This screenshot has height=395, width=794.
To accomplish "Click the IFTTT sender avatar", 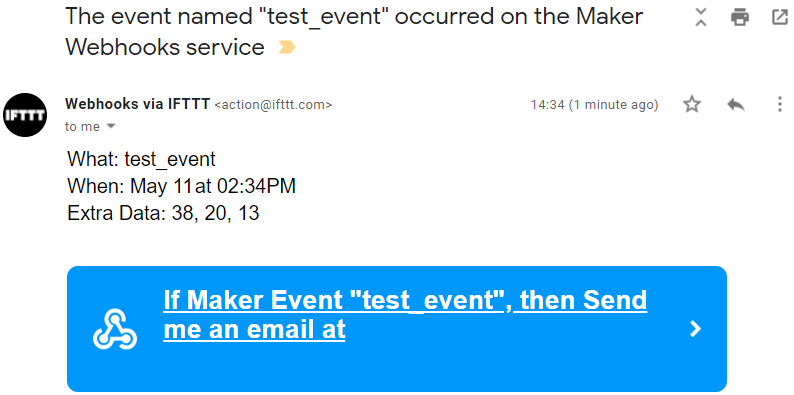I will 25,115.
